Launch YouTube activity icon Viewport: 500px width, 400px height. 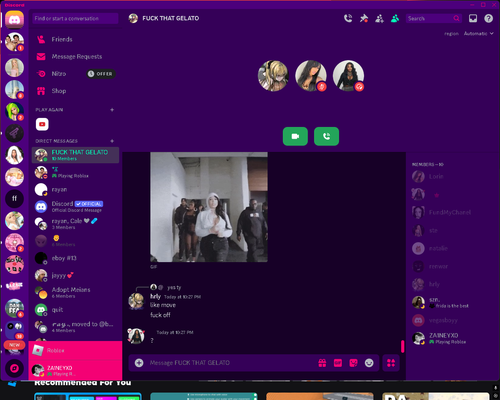(42, 124)
